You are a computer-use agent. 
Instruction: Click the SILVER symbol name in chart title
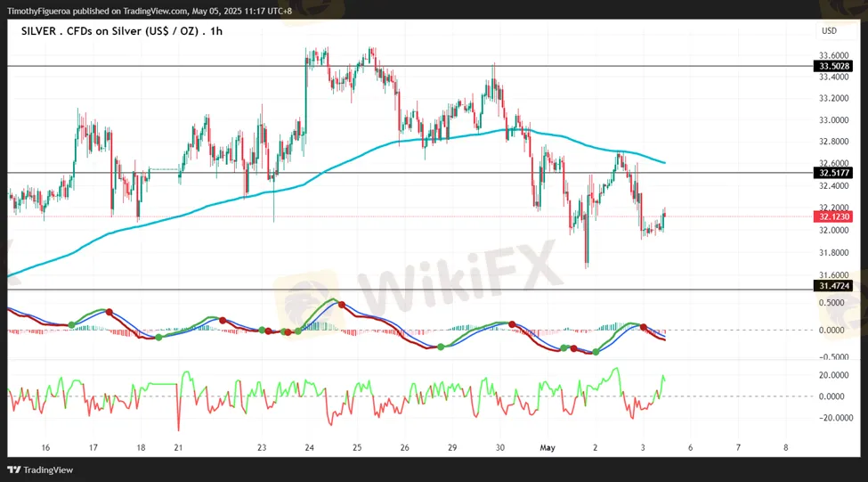40,30
